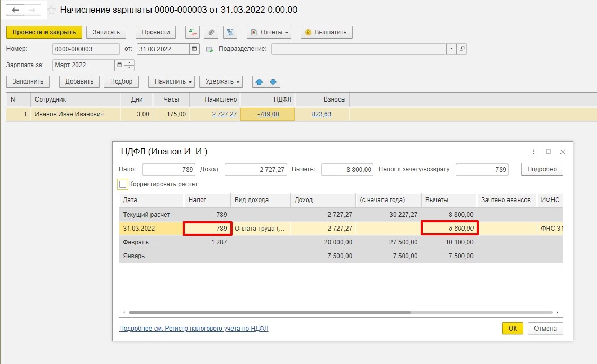Click the Вычеты cell 8 800,00 in 31.03.2022 row
Viewport: 597px width, 364px height.
coord(449,229)
